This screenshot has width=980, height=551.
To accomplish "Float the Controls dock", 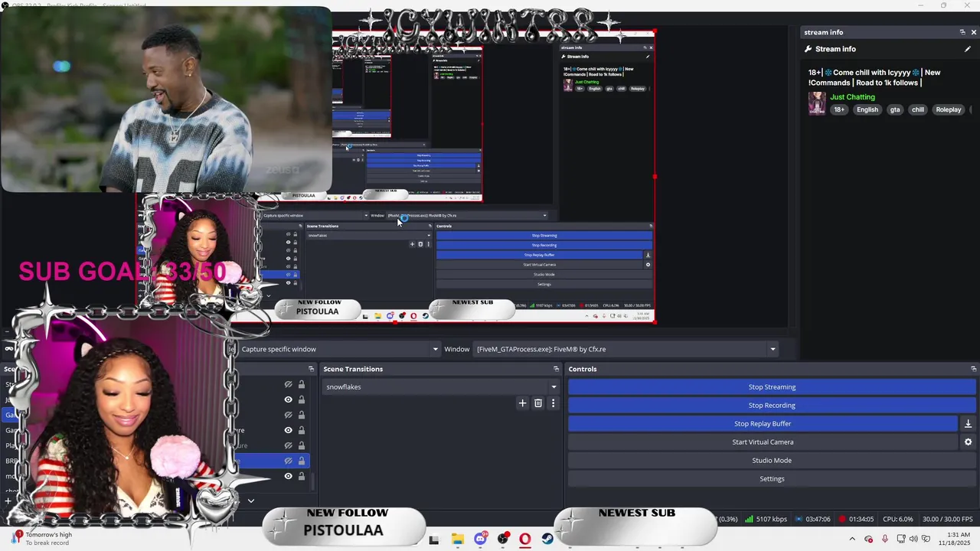I will (973, 369).
